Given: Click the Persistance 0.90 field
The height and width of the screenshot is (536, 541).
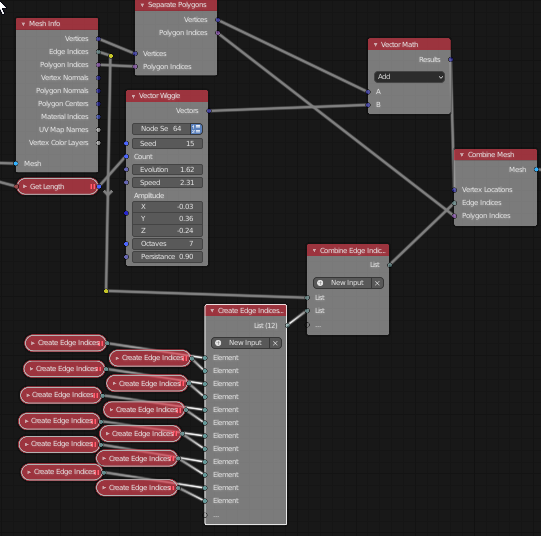Looking at the screenshot, I should pos(167,257).
